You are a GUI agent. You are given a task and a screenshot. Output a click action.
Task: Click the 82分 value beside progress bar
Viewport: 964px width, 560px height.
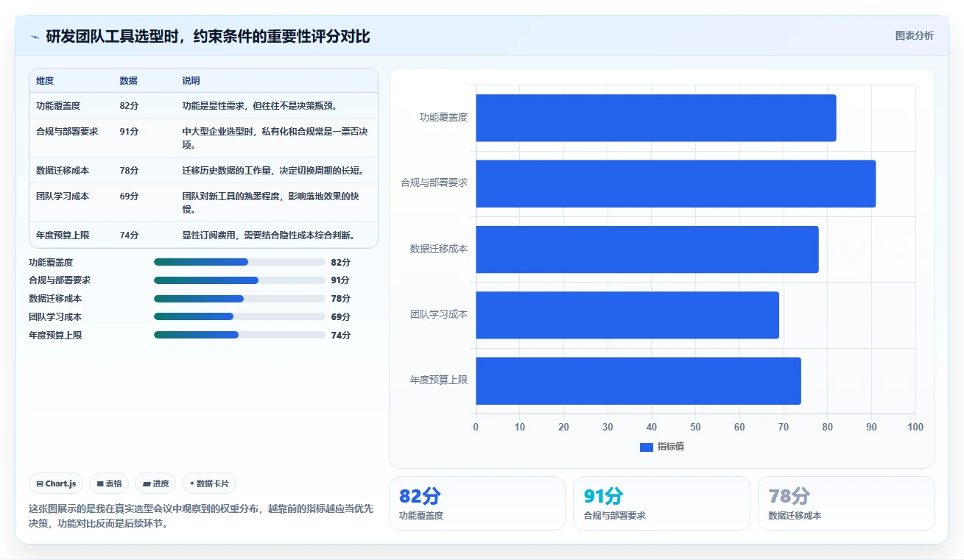coord(340,262)
